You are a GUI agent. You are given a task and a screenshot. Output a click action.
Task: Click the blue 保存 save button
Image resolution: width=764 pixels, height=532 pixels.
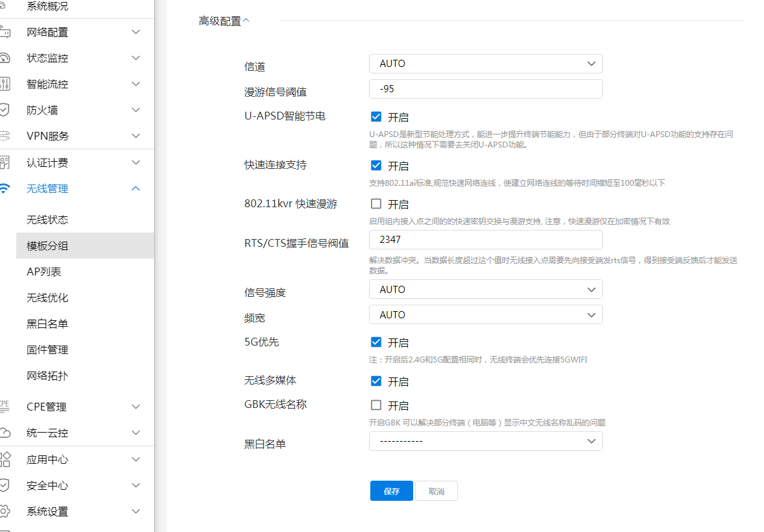coord(391,491)
